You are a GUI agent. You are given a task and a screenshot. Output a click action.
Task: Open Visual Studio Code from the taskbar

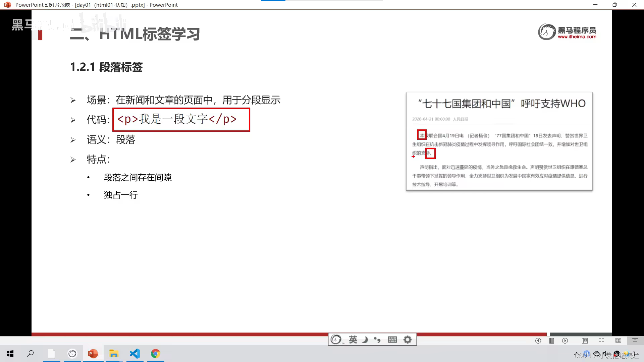(x=135, y=354)
